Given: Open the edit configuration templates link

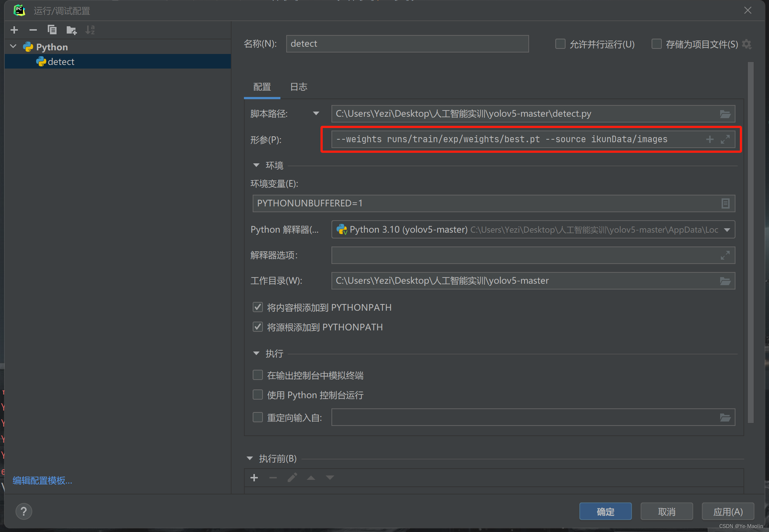Looking at the screenshot, I should click(x=42, y=481).
